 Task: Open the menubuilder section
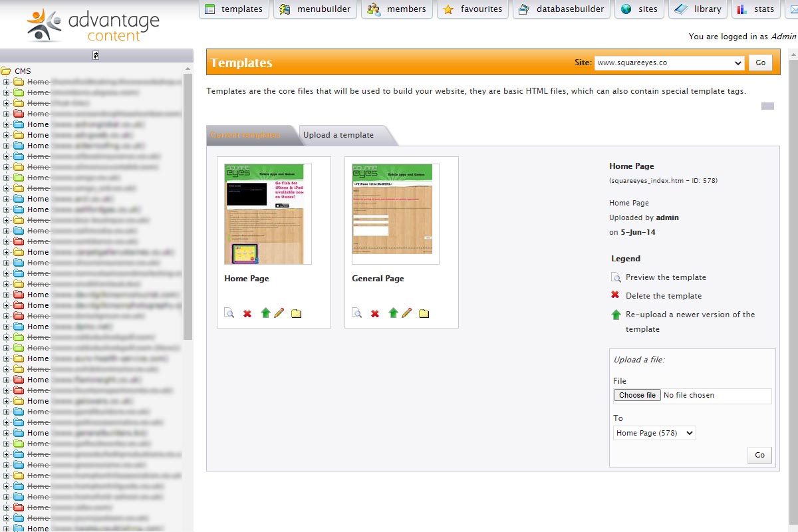coord(315,9)
